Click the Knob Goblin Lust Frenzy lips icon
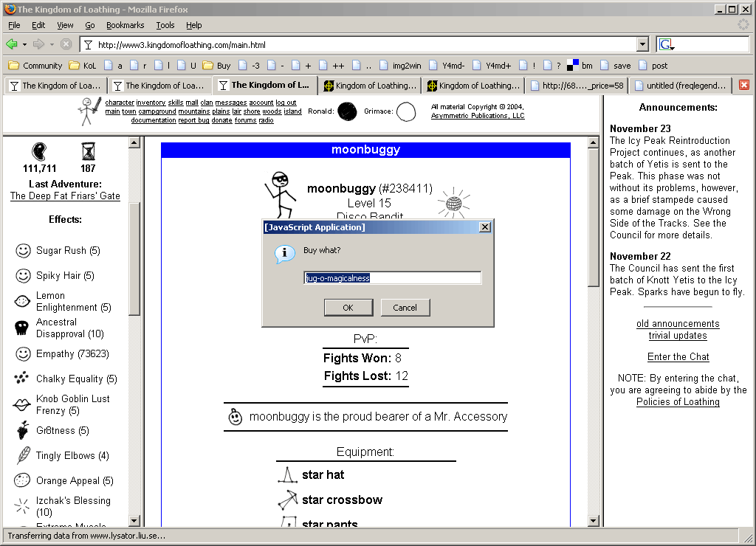Image resolution: width=756 pixels, height=546 pixels. pyautogui.click(x=21, y=405)
